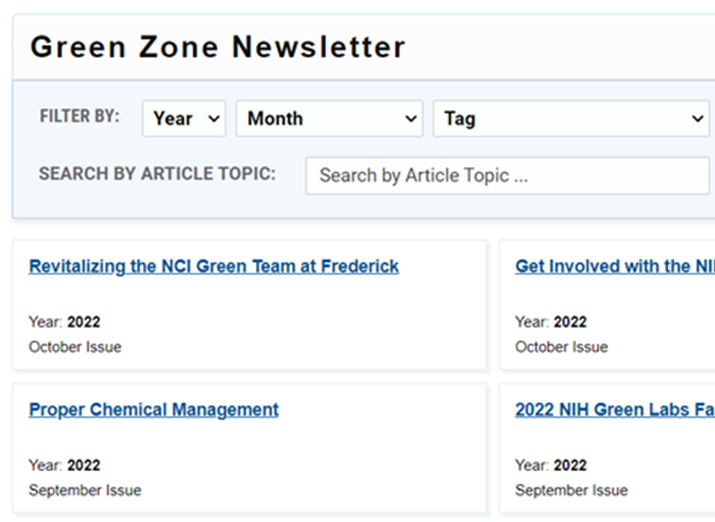Click September Issue text under Proper Chemical Management

[x=85, y=491]
